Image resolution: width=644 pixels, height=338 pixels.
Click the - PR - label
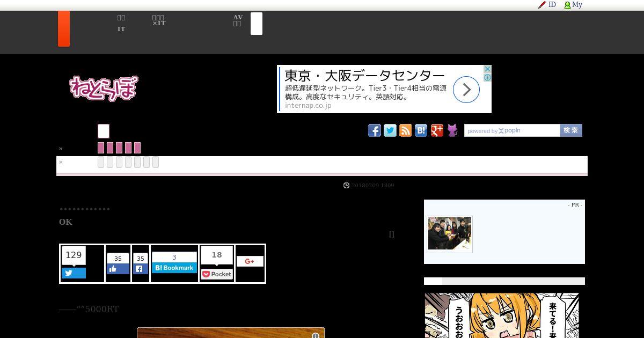pos(575,204)
